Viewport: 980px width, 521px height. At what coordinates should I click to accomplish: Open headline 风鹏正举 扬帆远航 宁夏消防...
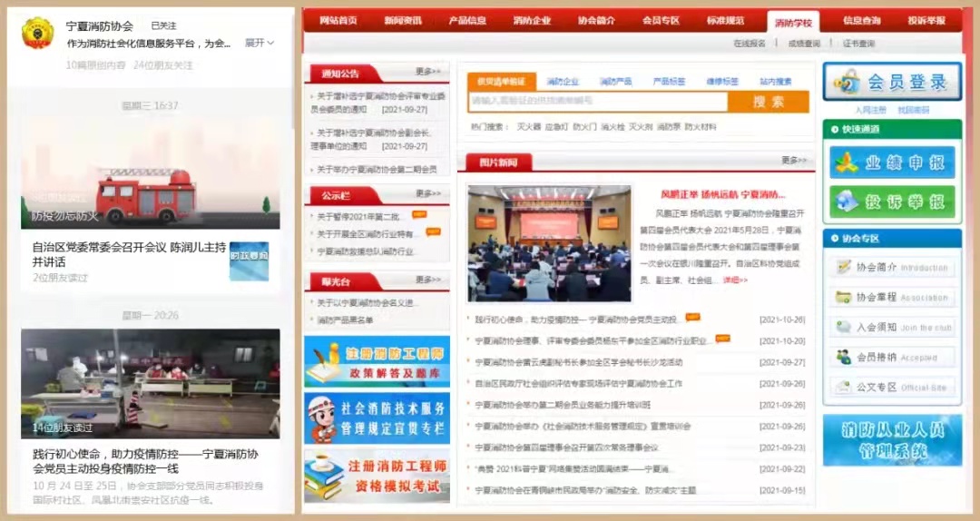tap(722, 194)
